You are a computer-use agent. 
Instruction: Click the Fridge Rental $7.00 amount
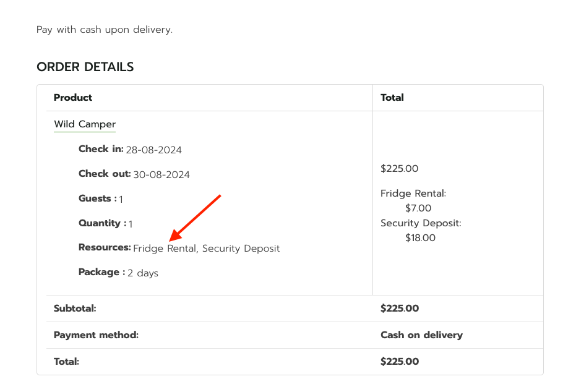418,208
